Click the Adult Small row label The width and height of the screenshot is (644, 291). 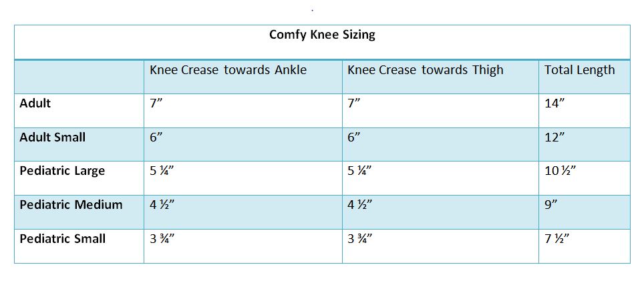(53, 137)
